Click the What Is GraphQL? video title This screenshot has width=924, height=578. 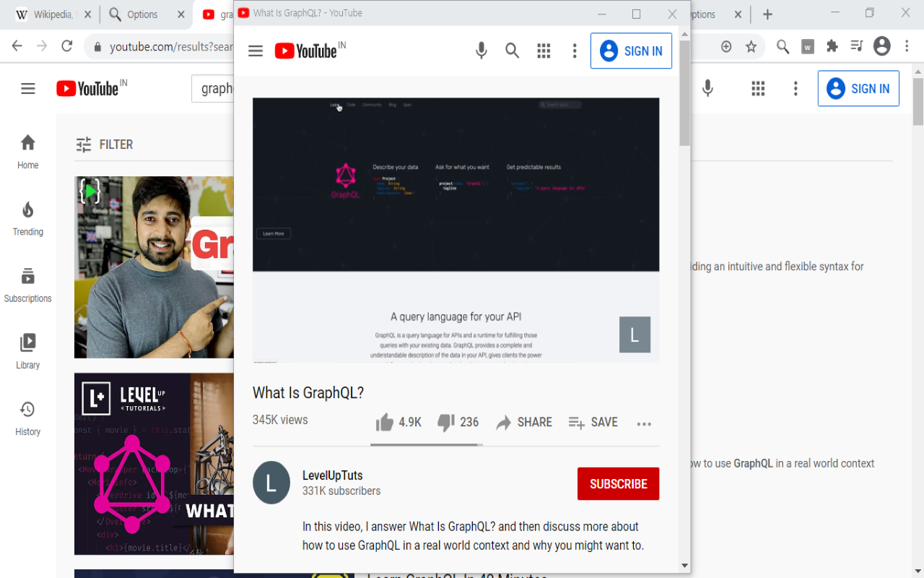coord(308,392)
